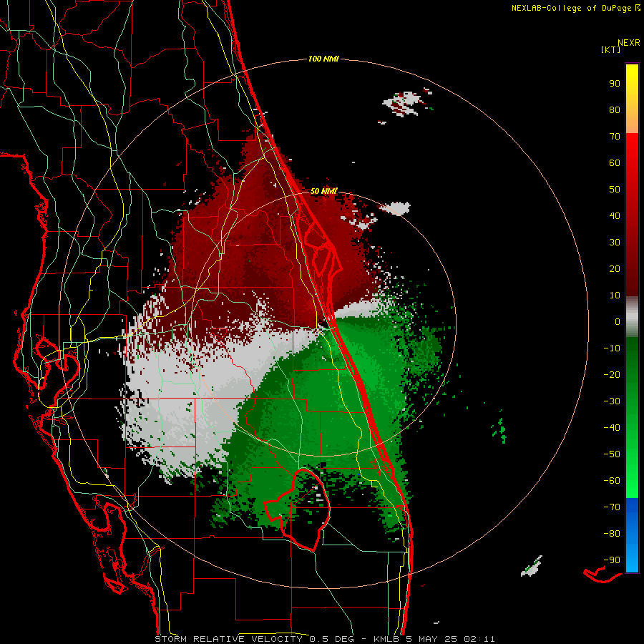Click the 20 value on the velocity scale
Image resolution: width=644 pixels, height=644 pixels.
click(x=615, y=268)
